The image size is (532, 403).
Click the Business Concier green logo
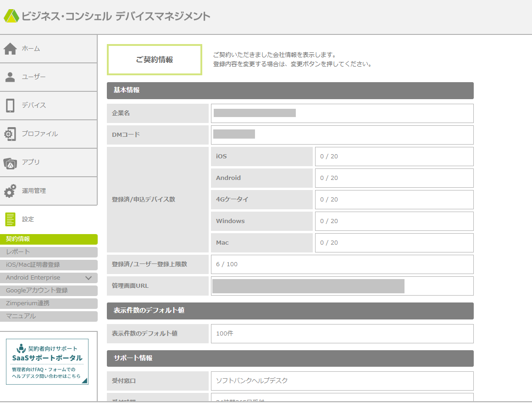[x=11, y=16]
